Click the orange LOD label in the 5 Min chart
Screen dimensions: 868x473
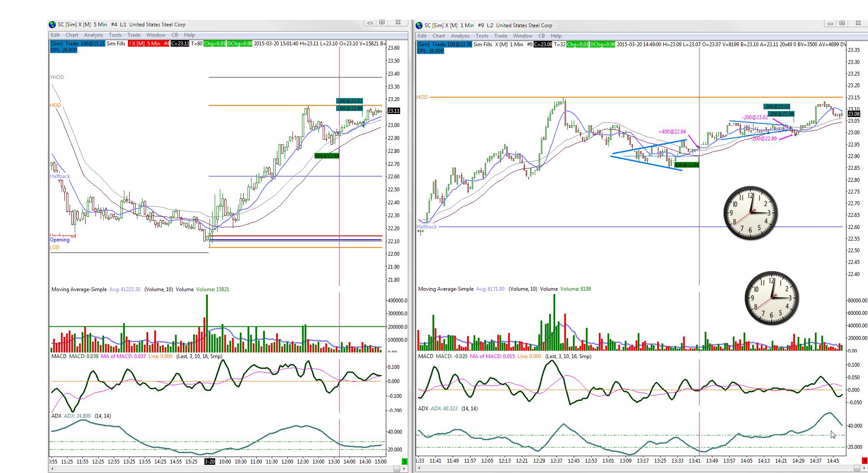click(54, 248)
